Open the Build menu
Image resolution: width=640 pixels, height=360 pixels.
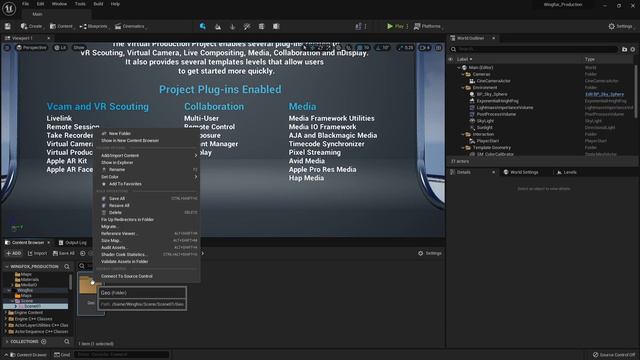pos(98,4)
